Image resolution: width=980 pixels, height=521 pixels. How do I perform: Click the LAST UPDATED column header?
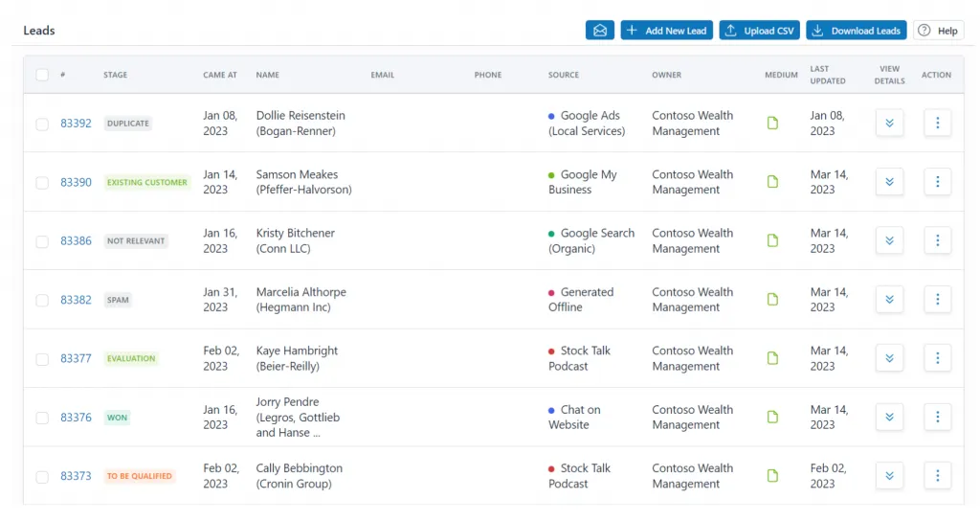point(828,75)
